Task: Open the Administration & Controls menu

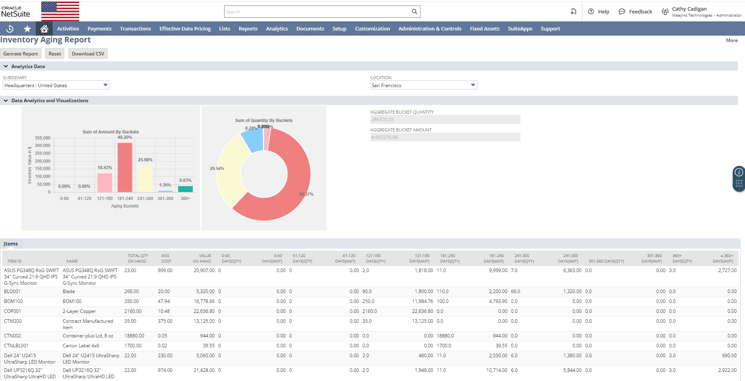Action: point(430,29)
